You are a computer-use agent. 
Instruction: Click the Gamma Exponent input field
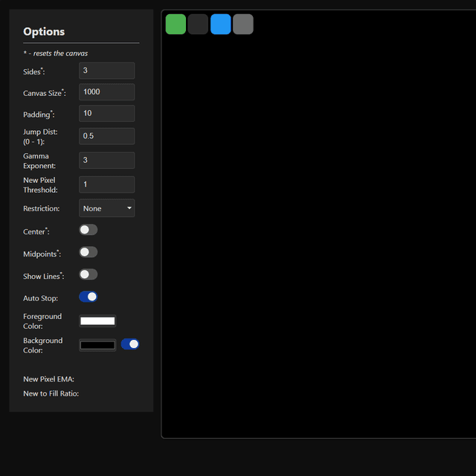[106, 161]
